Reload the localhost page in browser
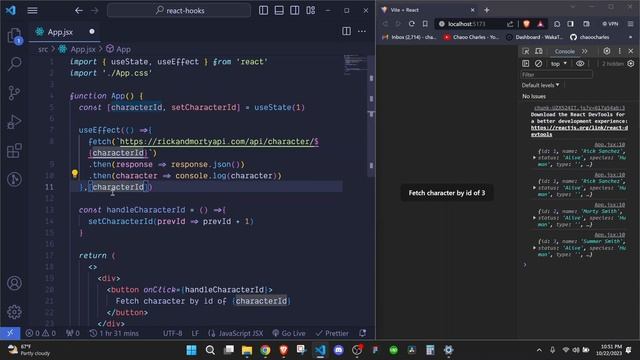Screen dimensions: 640x360 click(x=411, y=24)
